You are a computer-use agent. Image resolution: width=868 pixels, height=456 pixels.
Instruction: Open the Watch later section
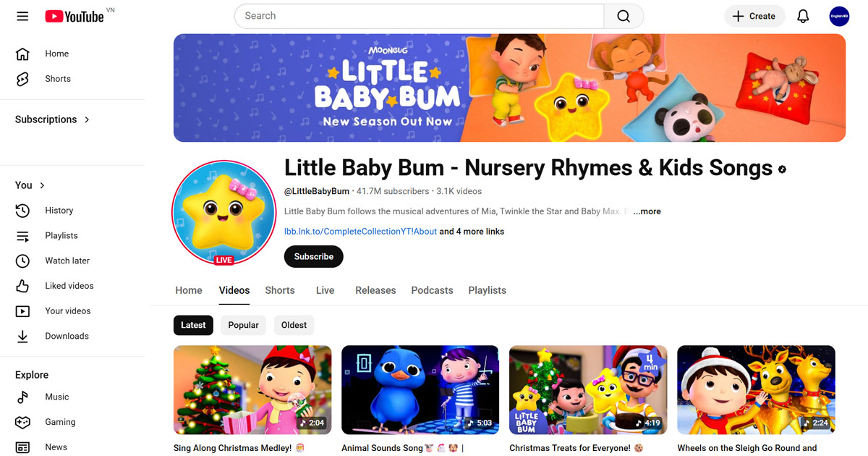tap(22, 261)
